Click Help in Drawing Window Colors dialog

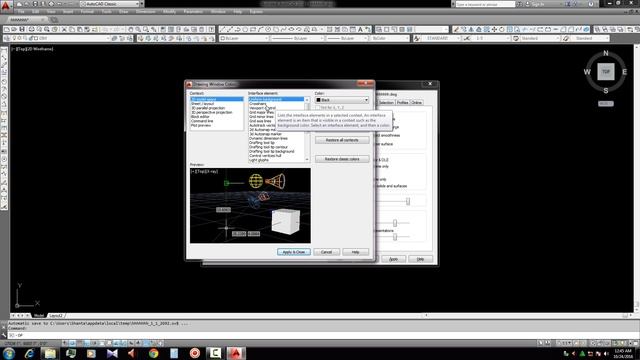point(356,252)
